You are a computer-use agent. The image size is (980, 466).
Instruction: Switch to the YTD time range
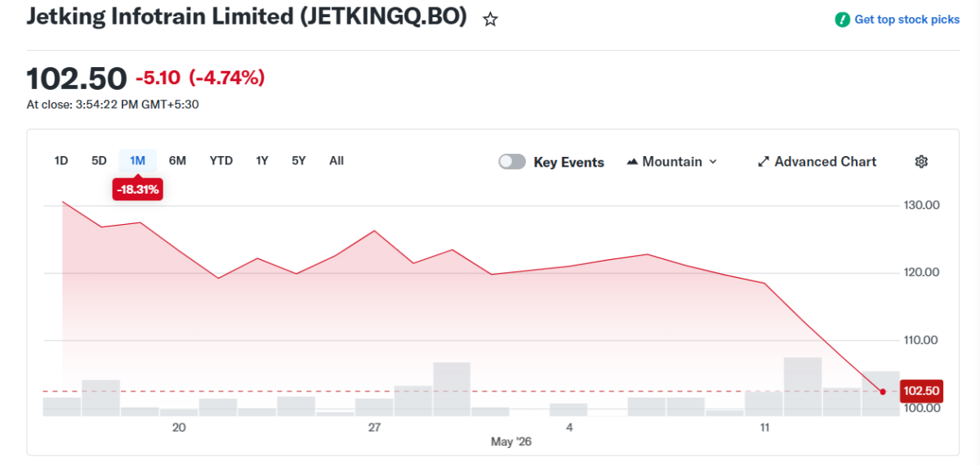(x=220, y=160)
